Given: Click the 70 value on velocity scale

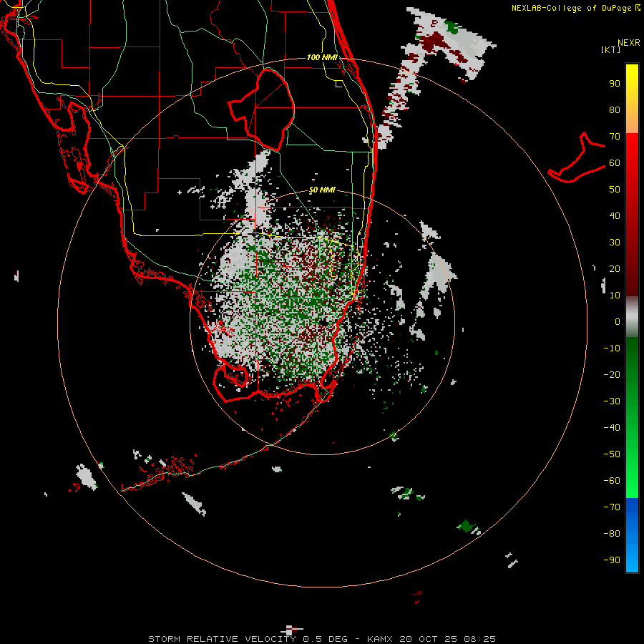Looking at the screenshot, I should click(x=615, y=137).
